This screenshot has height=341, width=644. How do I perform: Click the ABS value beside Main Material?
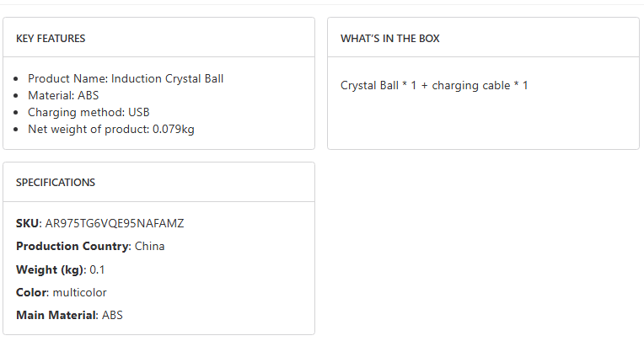(112, 316)
